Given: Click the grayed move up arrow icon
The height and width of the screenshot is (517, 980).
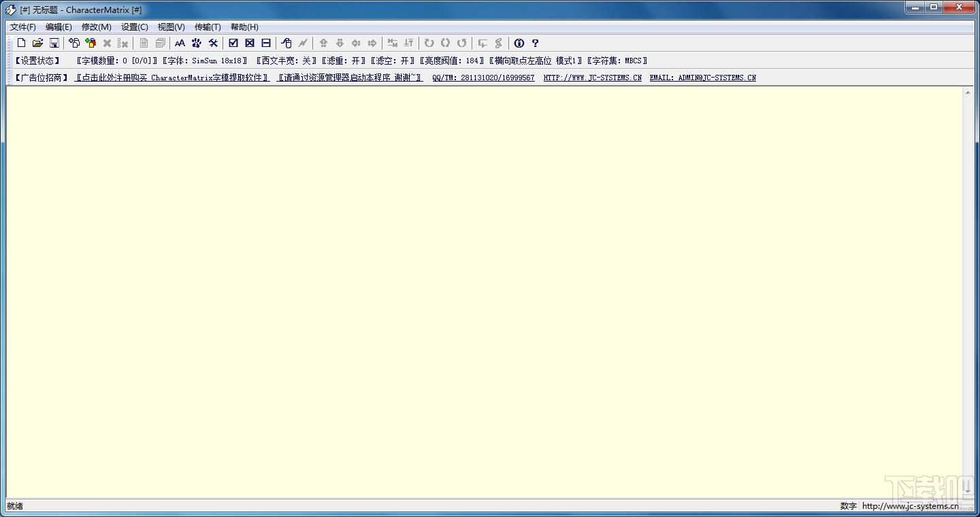Looking at the screenshot, I should pyautogui.click(x=323, y=43).
